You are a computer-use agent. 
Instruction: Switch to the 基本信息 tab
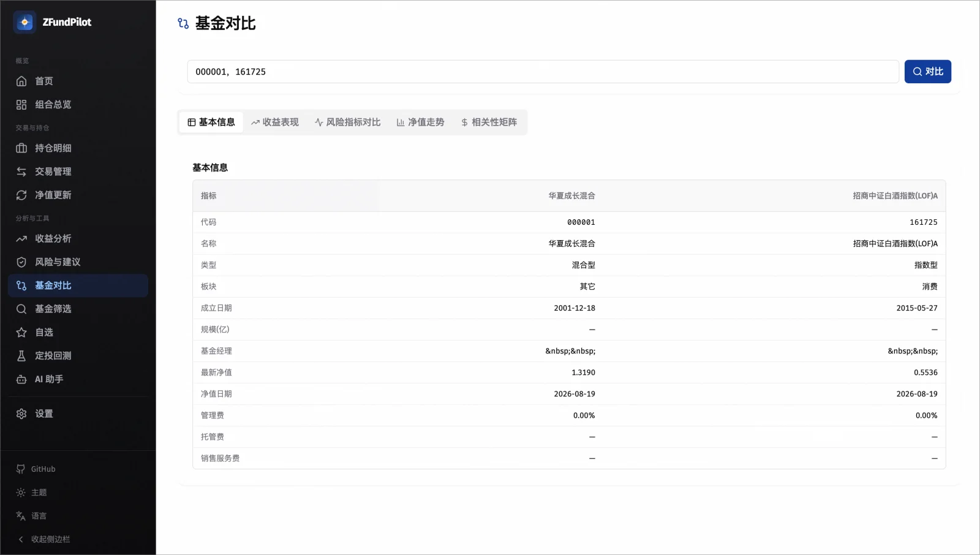pos(211,123)
